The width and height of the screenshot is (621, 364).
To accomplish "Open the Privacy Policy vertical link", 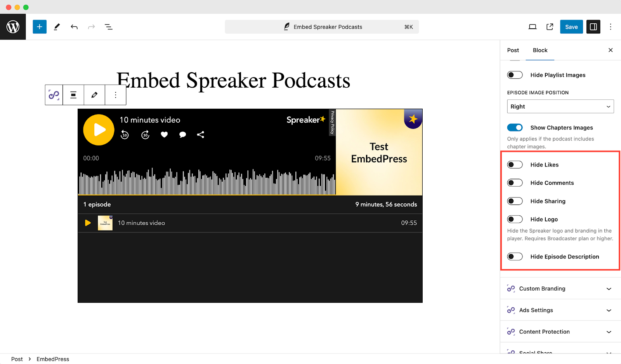I will tap(332, 123).
